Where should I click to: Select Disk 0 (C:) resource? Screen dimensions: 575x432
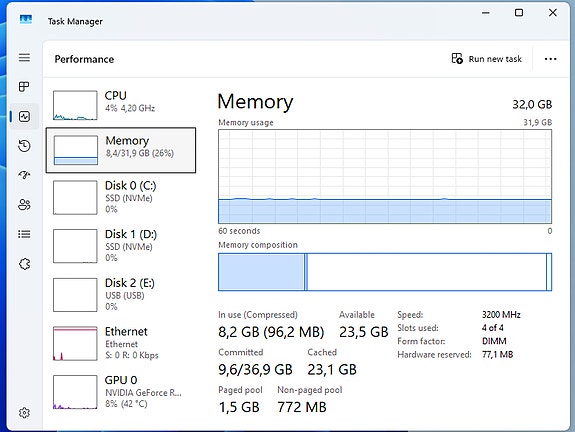click(x=121, y=197)
